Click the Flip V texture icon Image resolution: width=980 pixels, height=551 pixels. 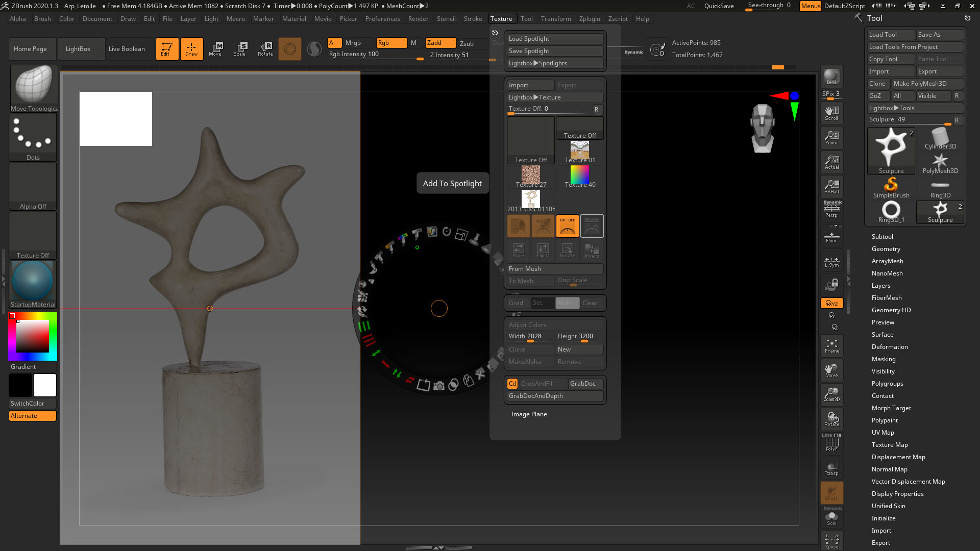click(543, 250)
